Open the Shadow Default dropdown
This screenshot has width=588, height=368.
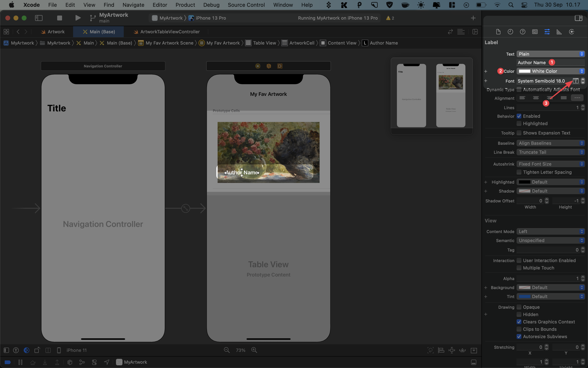click(550, 191)
